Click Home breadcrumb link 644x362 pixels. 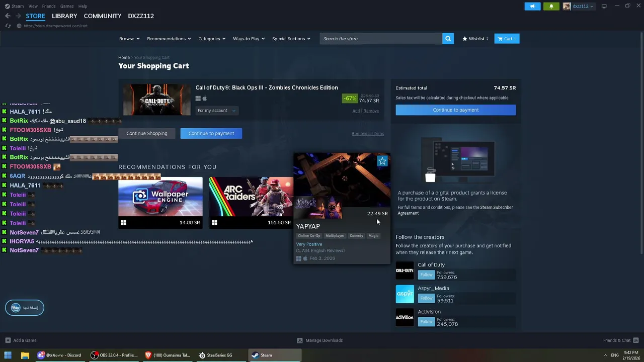124,58
